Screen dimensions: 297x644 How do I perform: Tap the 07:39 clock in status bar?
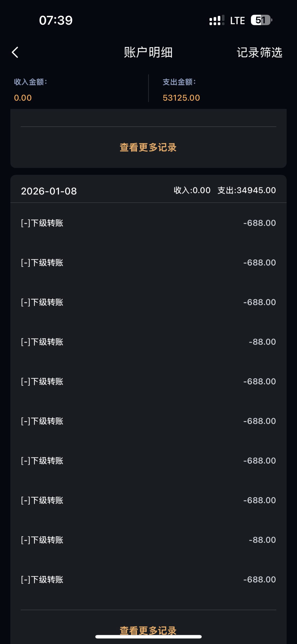(56, 20)
